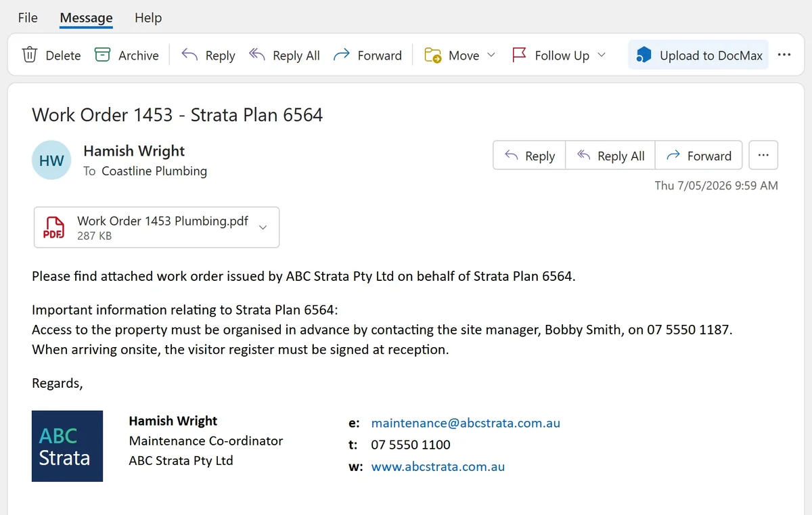Open the maintenance@abcstrata.com.au email link

[466, 423]
